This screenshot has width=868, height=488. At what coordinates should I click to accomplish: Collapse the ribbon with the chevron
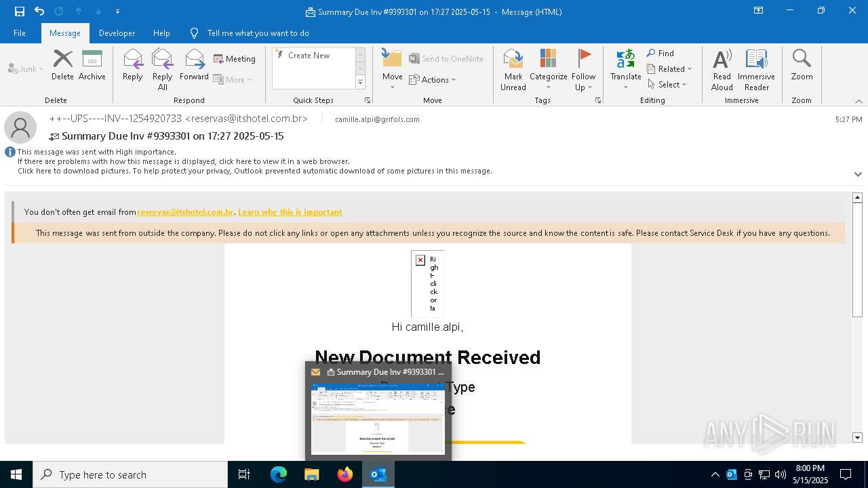coord(859,101)
